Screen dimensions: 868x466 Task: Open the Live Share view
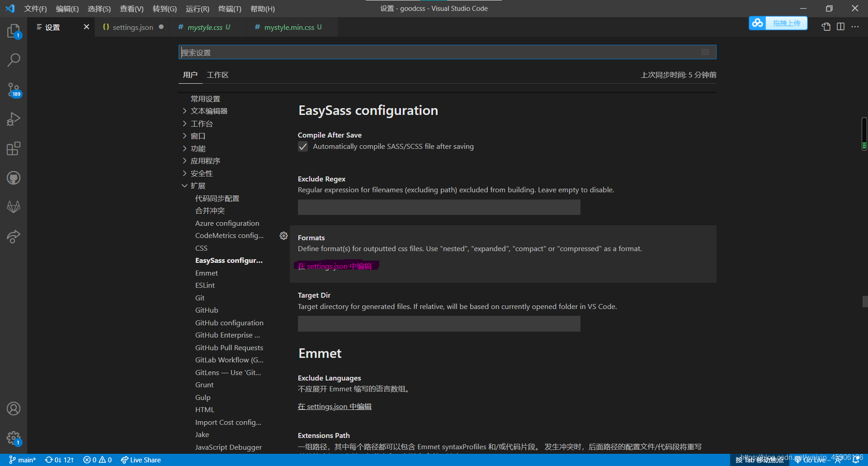pos(14,237)
